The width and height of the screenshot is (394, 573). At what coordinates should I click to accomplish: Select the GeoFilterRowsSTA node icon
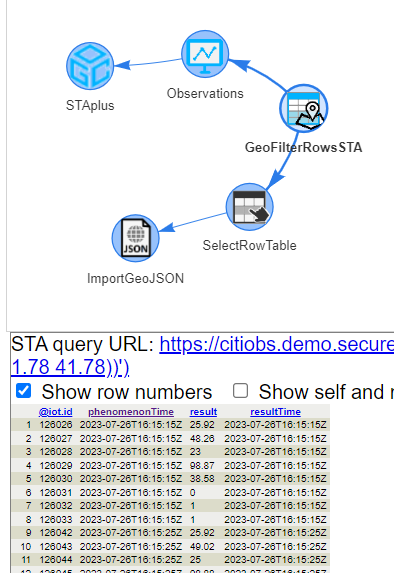click(x=304, y=109)
